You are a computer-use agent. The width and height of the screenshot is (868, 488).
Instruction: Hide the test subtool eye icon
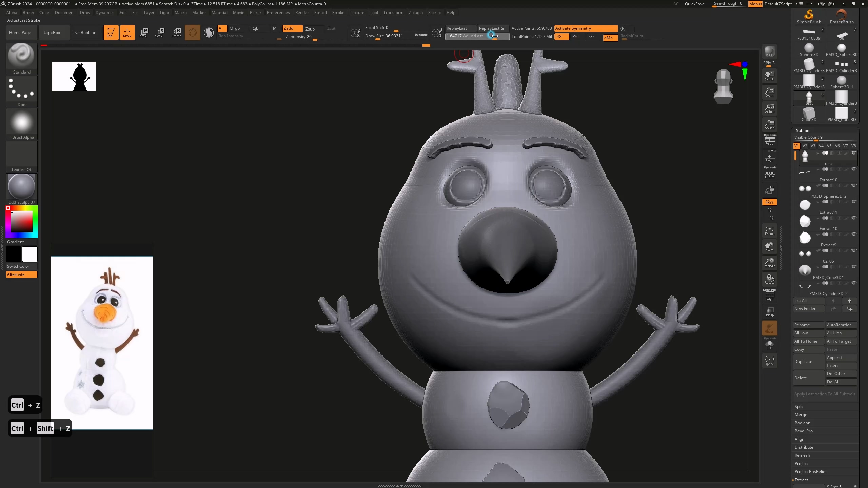tap(854, 153)
